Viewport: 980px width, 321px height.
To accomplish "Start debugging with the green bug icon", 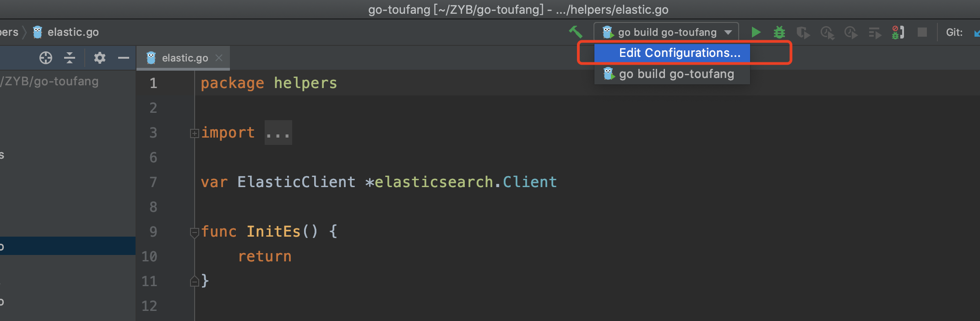I will [779, 32].
